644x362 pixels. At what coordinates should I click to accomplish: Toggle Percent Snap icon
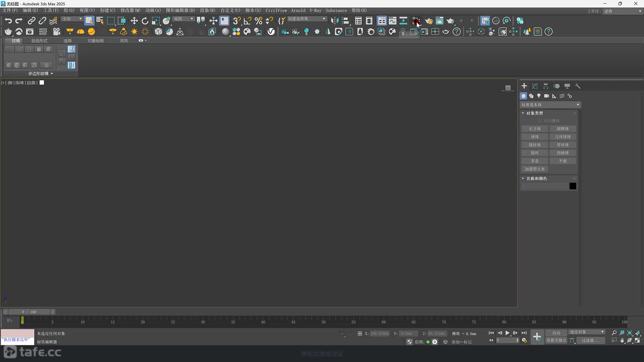pos(258,21)
